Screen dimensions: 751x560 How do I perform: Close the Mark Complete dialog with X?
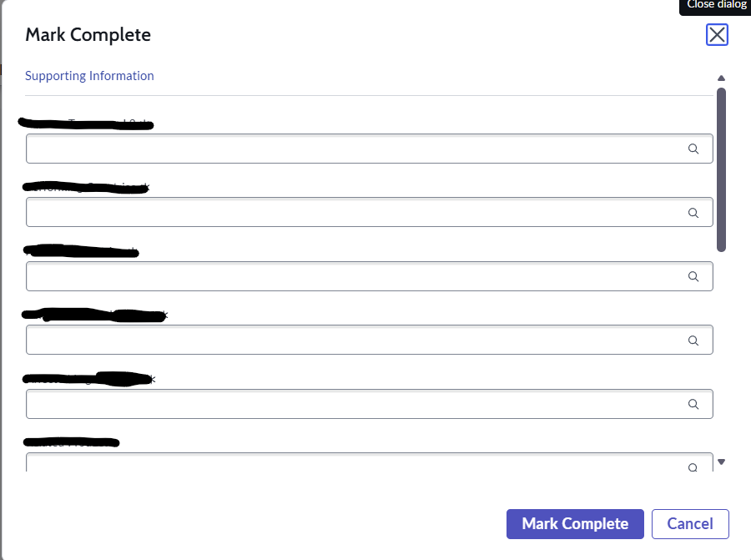[717, 34]
